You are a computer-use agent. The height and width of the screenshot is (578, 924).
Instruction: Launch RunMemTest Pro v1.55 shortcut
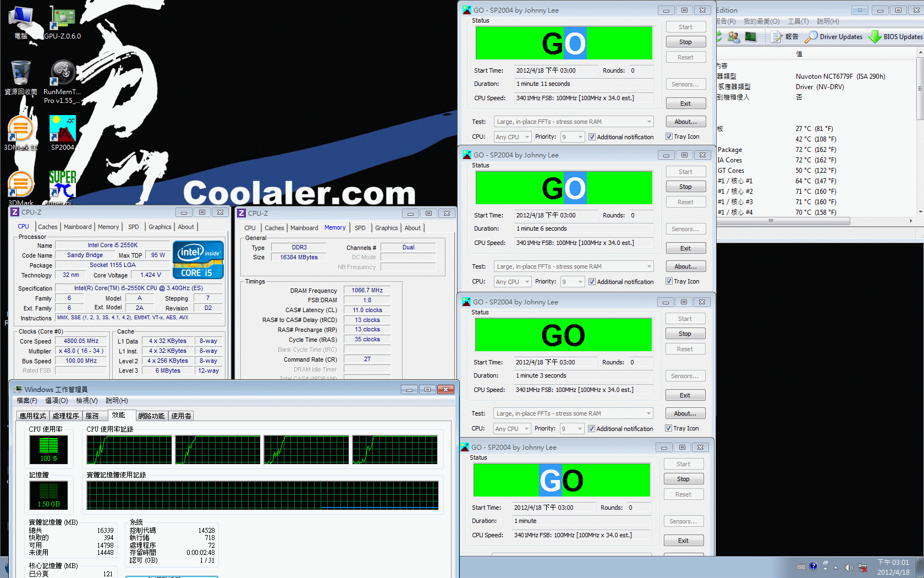tap(62, 81)
